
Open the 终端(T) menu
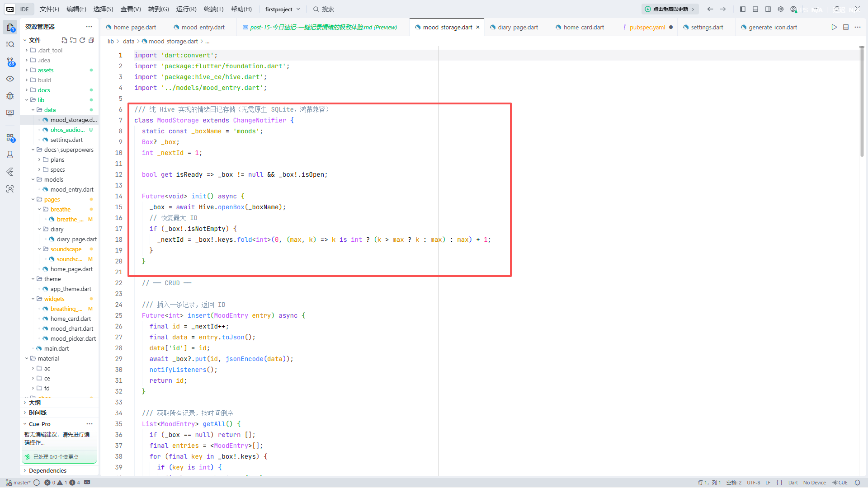click(213, 9)
